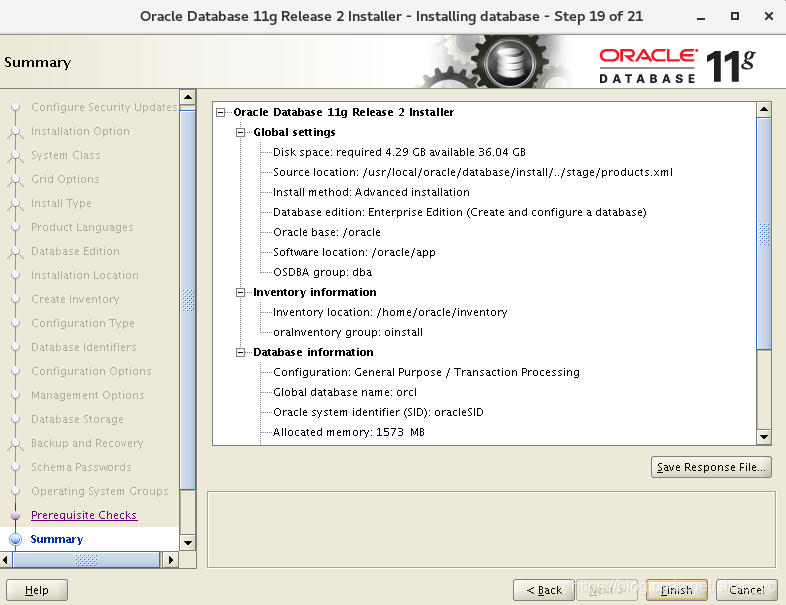Click the sidebar horizontal scrollbar thumb
Viewport: 786px width, 605px height.
pyautogui.click(x=86, y=559)
